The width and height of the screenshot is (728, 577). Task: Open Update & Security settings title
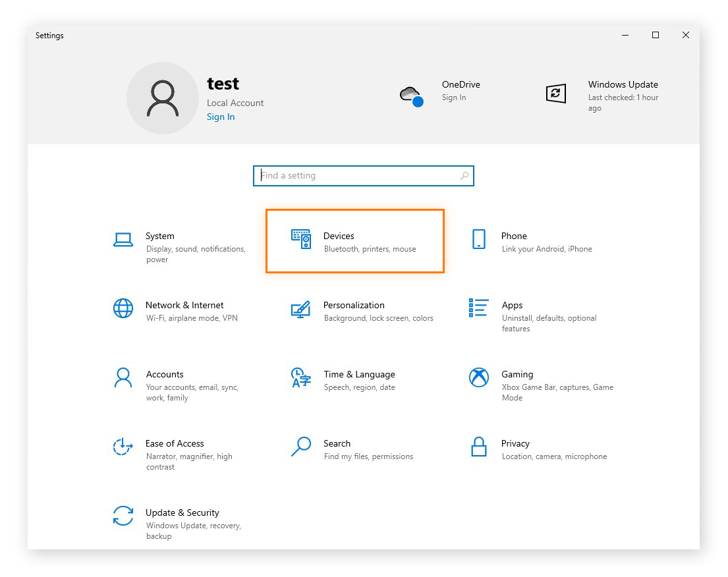(x=182, y=512)
